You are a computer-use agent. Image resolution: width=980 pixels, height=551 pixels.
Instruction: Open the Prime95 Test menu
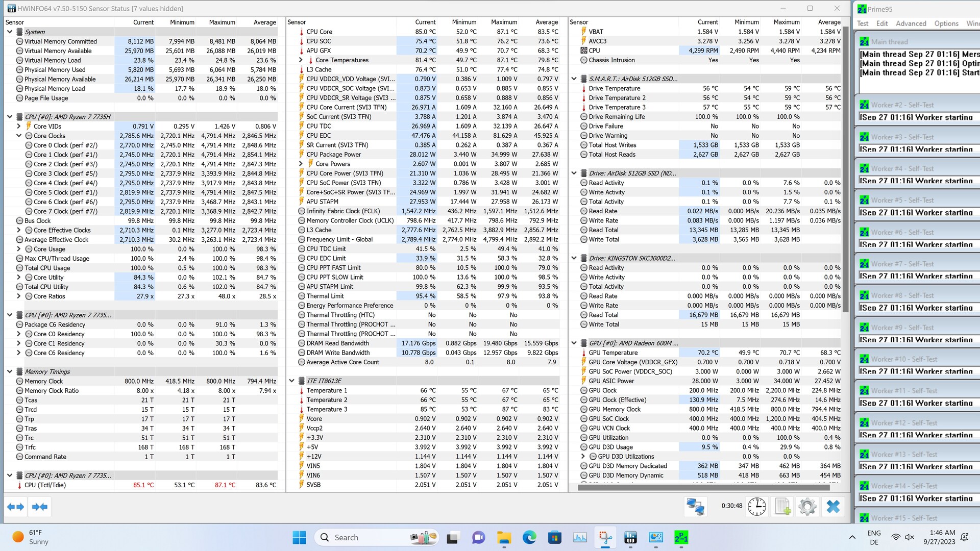point(863,23)
